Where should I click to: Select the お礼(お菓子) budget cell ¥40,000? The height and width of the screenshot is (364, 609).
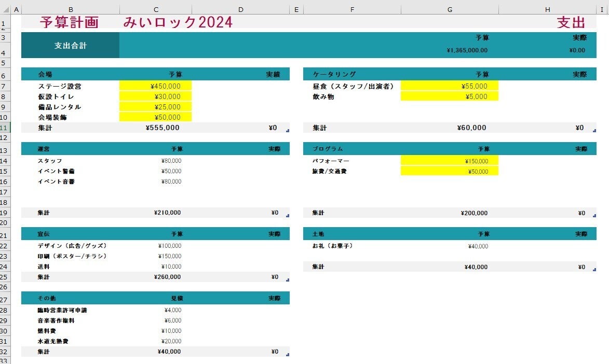(x=450, y=246)
